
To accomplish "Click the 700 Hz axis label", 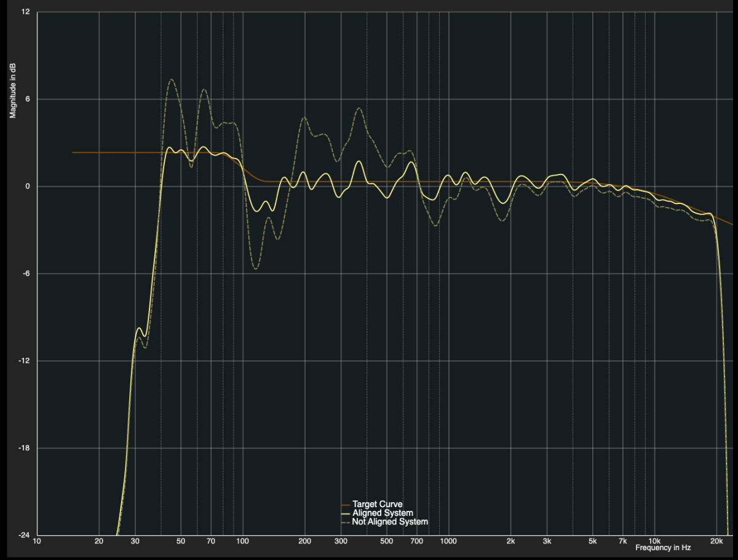I will click(416, 542).
